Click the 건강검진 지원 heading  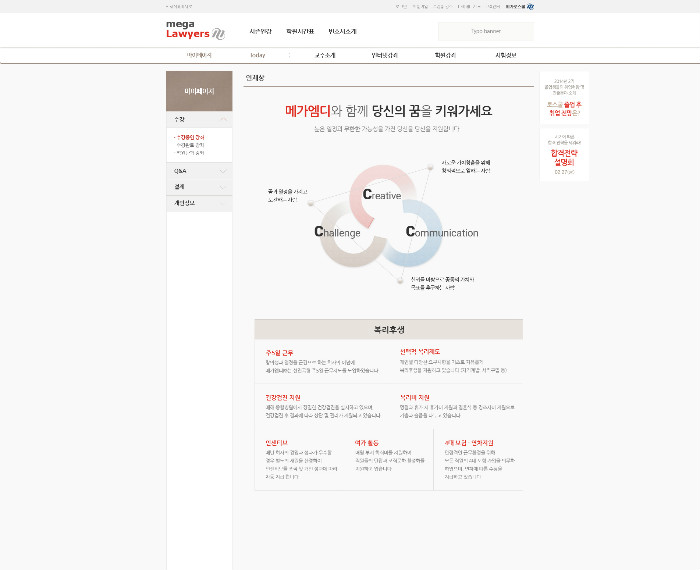click(x=283, y=397)
